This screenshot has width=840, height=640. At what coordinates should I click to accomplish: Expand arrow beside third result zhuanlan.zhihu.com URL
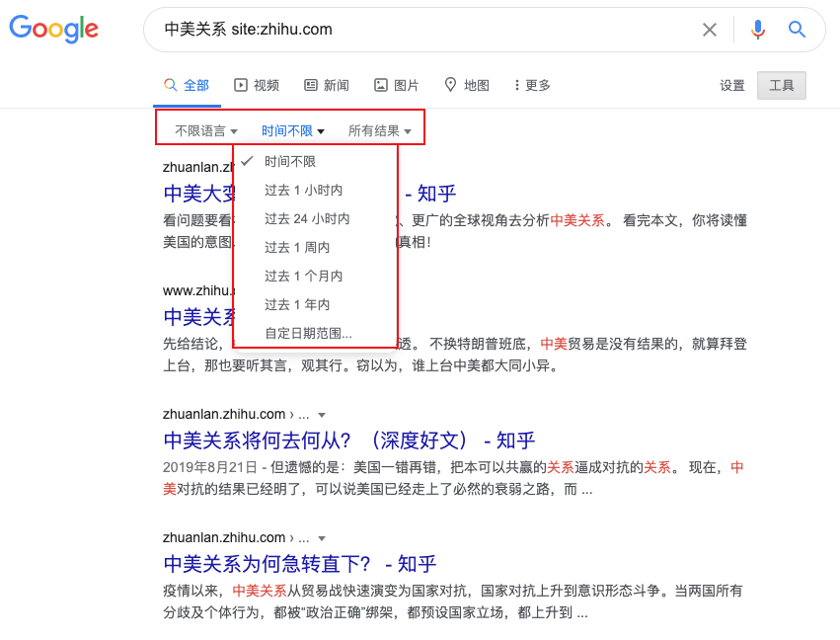[322, 415]
